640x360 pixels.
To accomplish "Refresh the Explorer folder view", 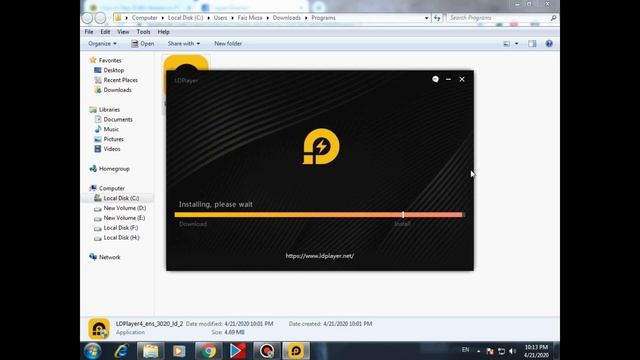I will click(437, 18).
